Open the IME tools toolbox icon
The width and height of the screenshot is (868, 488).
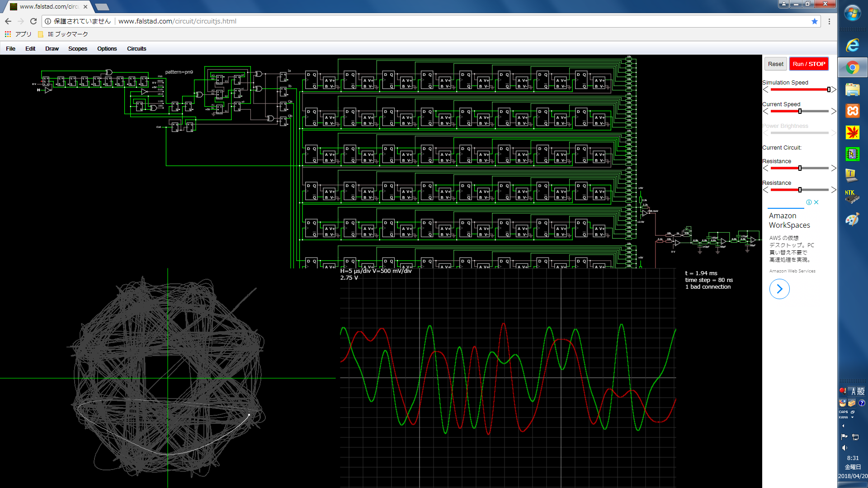pyautogui.click(x=852, y=403)
